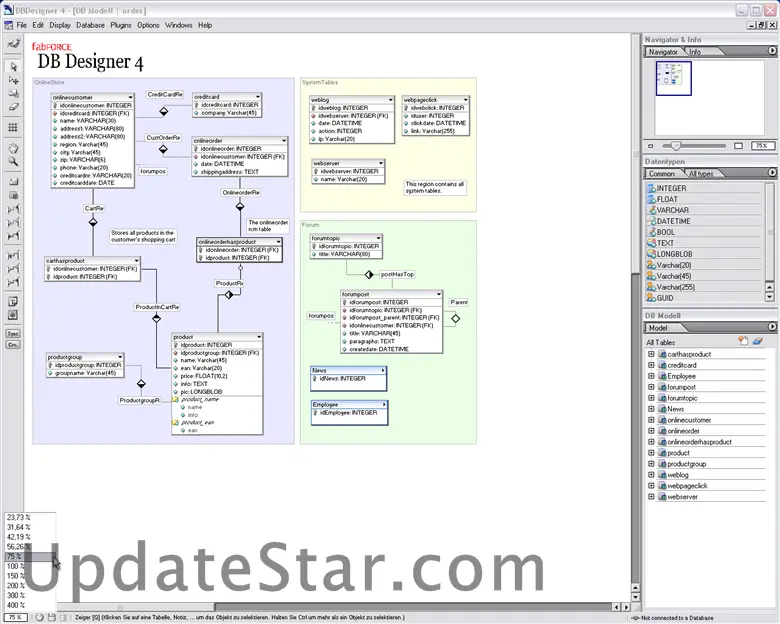Select the Pointer tool

[13, 67]
